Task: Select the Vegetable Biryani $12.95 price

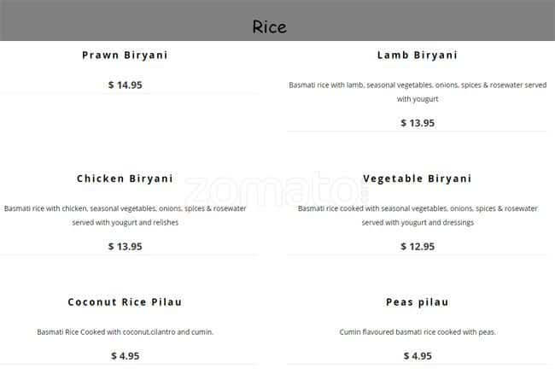Action: pos(418,246)
